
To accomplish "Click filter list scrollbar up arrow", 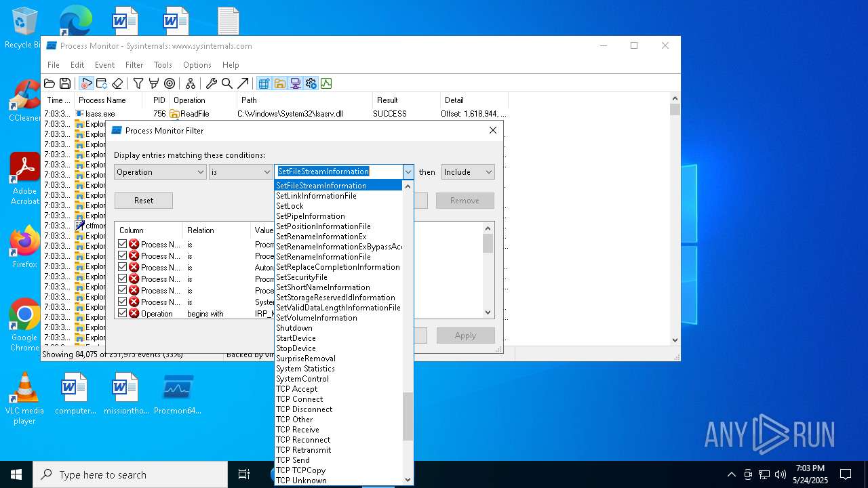I will (x=488, y=228).
